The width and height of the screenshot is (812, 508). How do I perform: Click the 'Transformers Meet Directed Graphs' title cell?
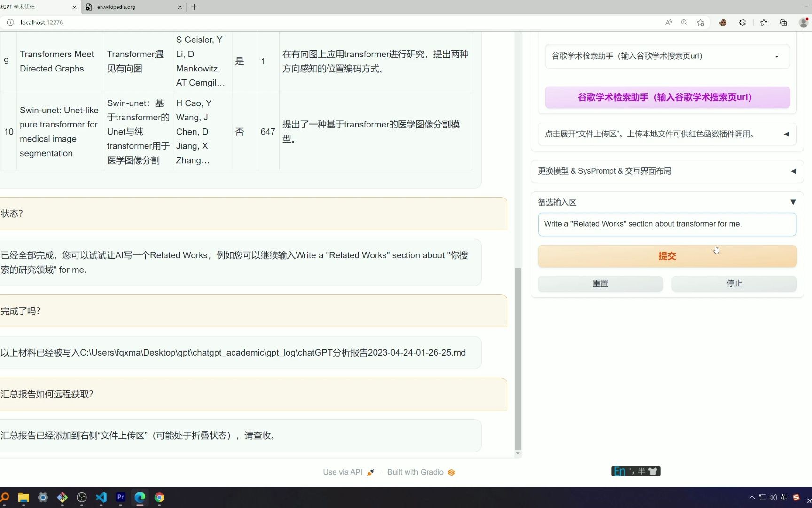(60, 62)
